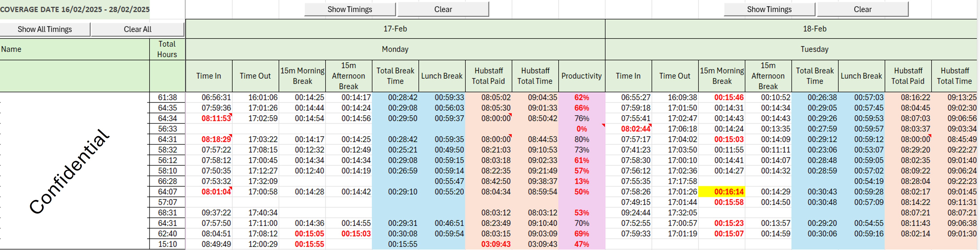This screenshot has height=250, width=980.
Task: Click Show Timings button above 18-Feb
Action: 769,9
